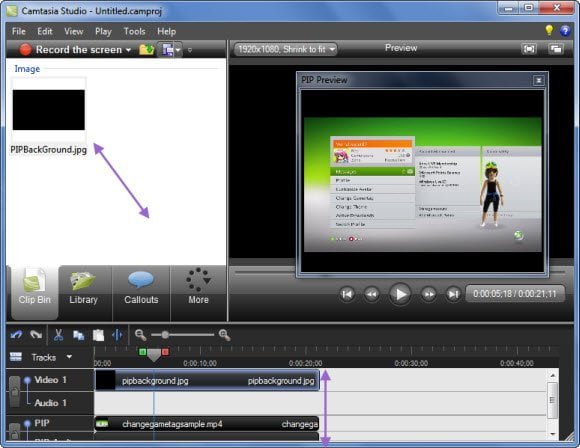580x448 pixels.
Task: Toggle the lock on Video 1 track
Action: click(14, 391)
